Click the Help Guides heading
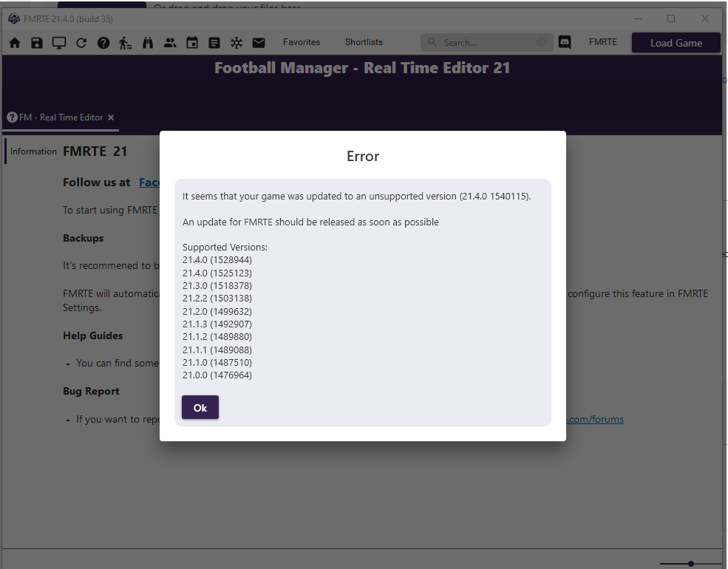 (93, 335)
